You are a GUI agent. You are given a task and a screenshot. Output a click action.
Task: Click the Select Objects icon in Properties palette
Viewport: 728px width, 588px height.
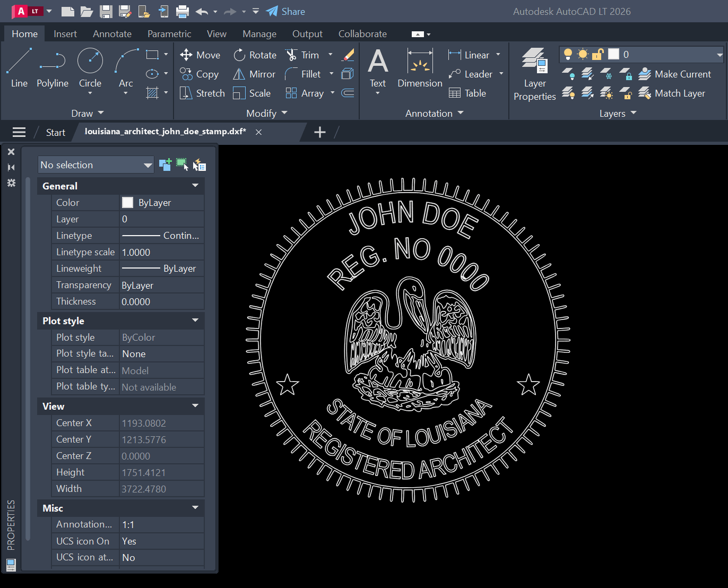tap(182, 165)
